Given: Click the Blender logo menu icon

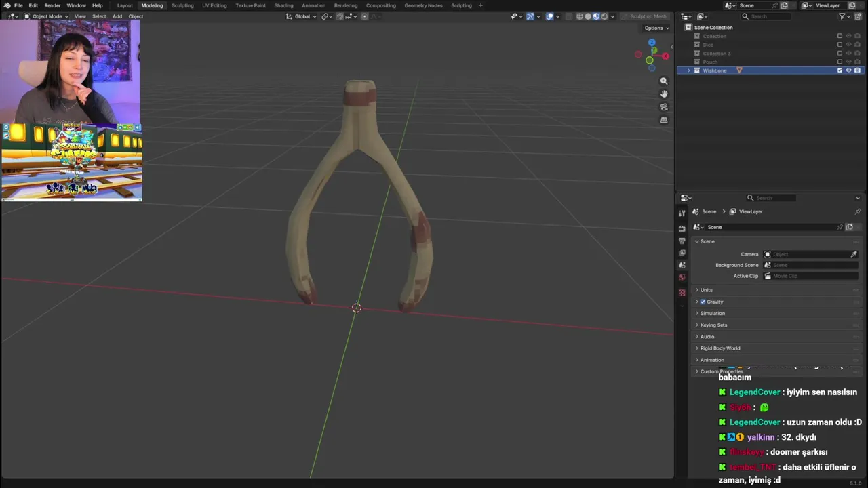Looking at the screenshot, I should [x=7, y=5].
